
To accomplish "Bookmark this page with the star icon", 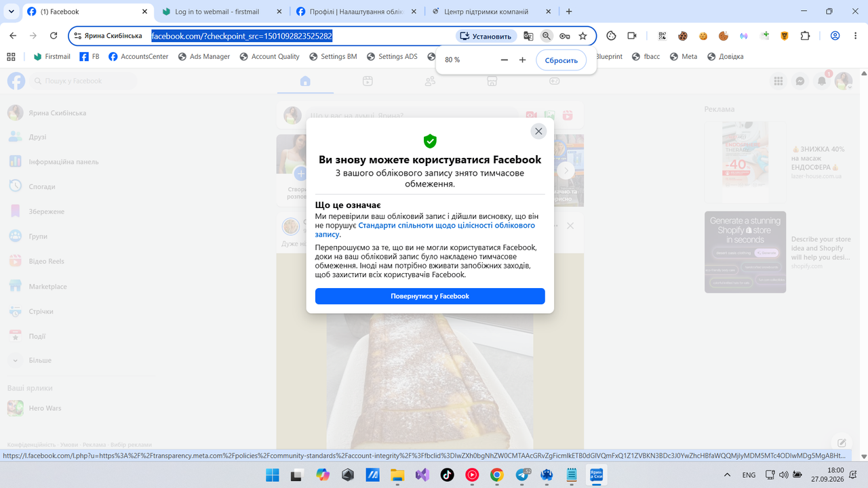I will pos(583,36).
